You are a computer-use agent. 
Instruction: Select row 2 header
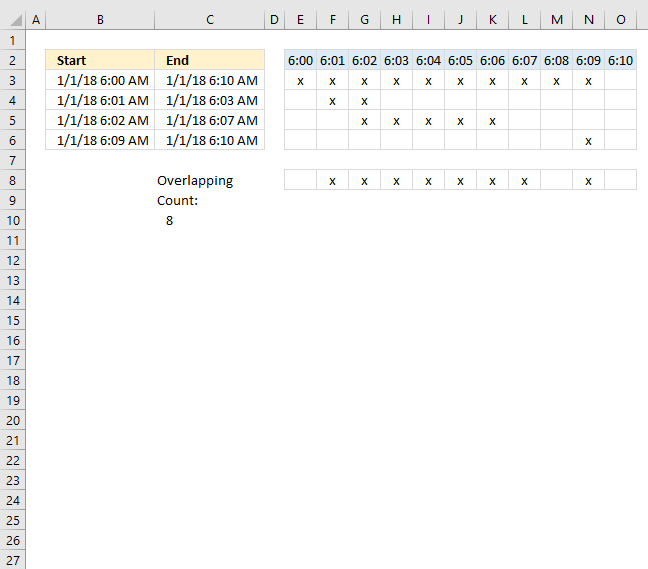click(x=12, y=60)
